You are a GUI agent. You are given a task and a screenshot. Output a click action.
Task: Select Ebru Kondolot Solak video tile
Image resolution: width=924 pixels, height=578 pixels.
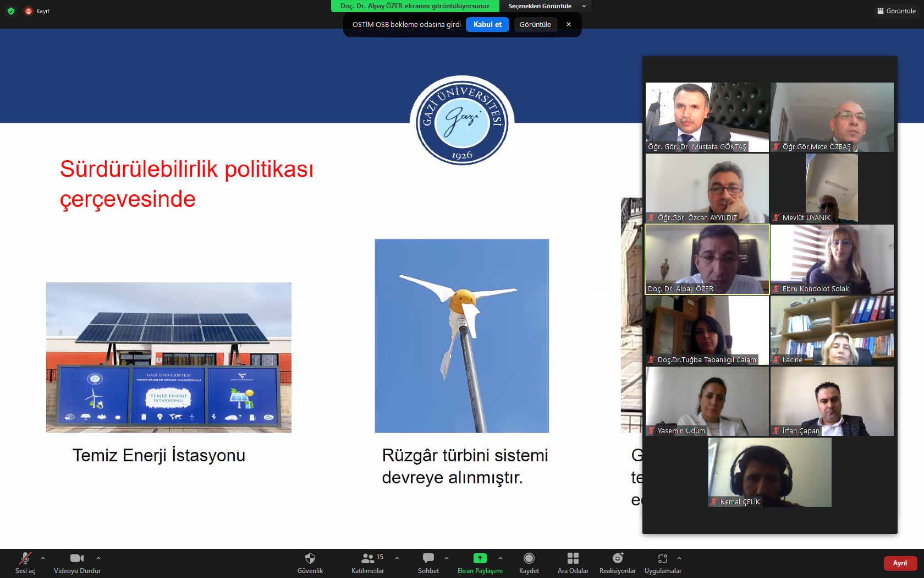click(832, 259)
